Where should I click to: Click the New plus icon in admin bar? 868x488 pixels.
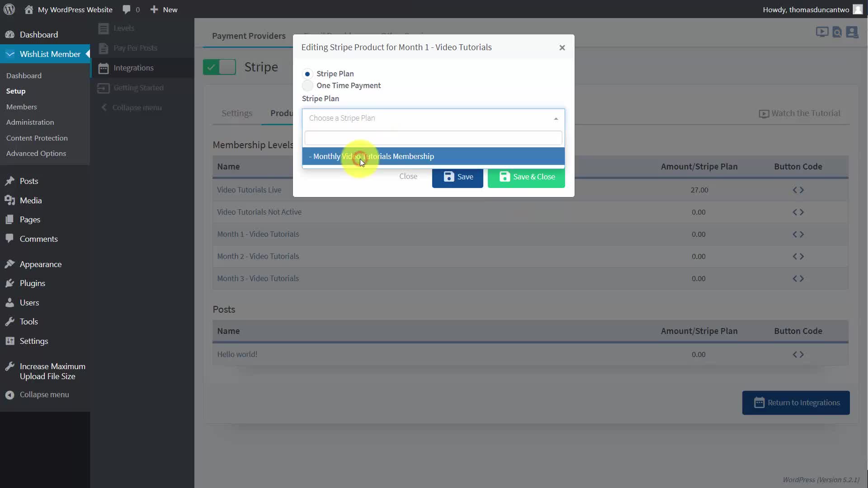[x=154, y=9]
